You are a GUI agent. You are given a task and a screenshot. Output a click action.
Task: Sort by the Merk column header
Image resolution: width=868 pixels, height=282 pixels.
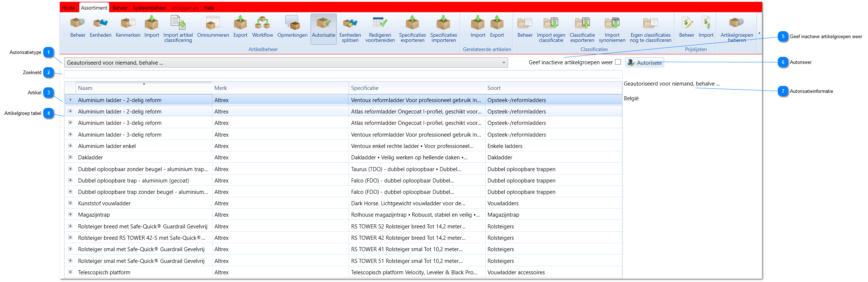pyautogui.click(x=280, y=88)
